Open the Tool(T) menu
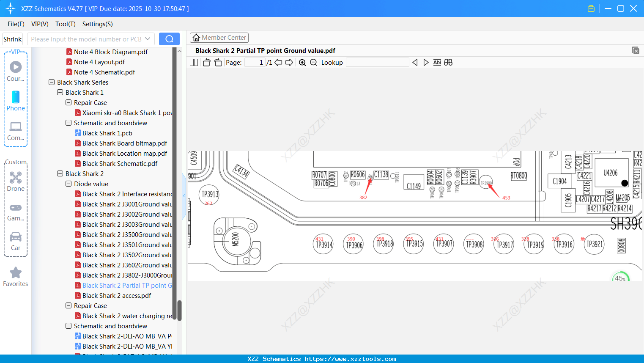This screenshot has height=363, width=644. pos(66,24)
